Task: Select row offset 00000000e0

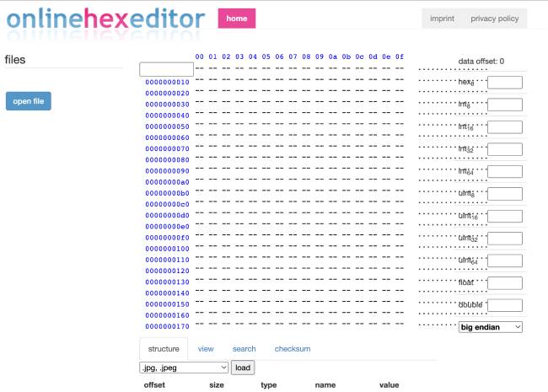Action: pyautogui.click(x=167, y=227)
